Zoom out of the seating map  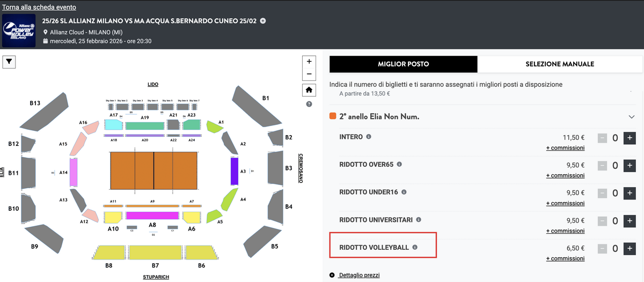click(x=309, y=74)
